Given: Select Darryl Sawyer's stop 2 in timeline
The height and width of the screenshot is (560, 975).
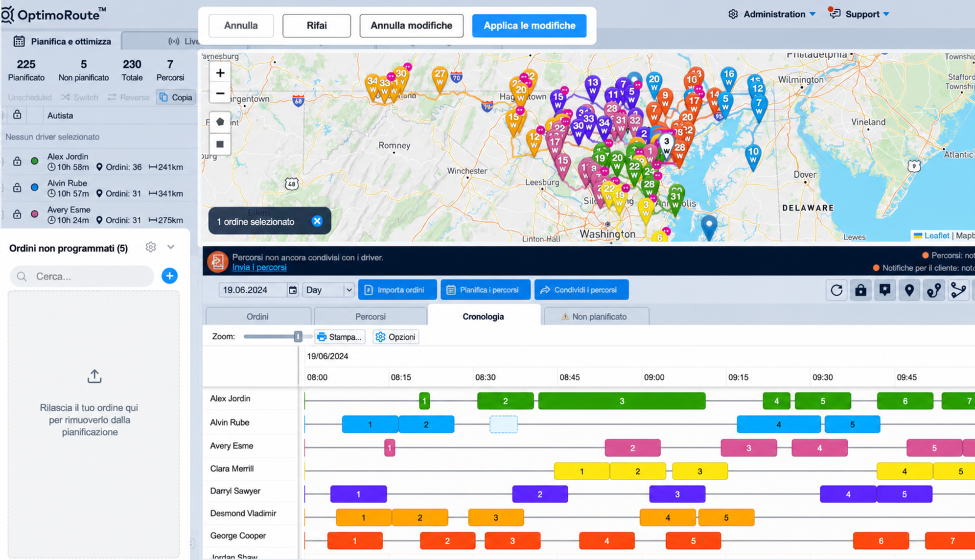Looking at the screenshot, I should (540, 494).
